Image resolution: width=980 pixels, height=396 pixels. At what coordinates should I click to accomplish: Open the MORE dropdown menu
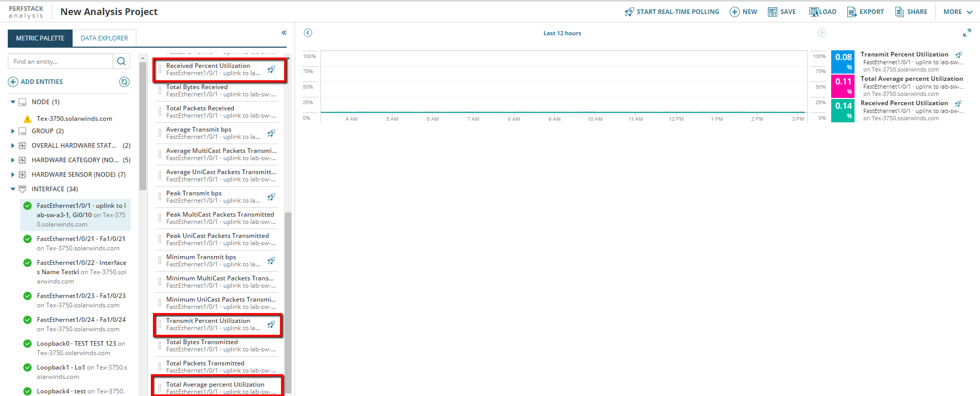tap(958, 12)
